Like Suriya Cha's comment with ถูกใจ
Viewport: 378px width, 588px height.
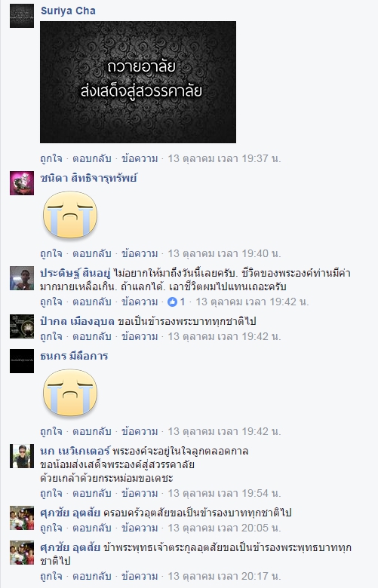51,158
